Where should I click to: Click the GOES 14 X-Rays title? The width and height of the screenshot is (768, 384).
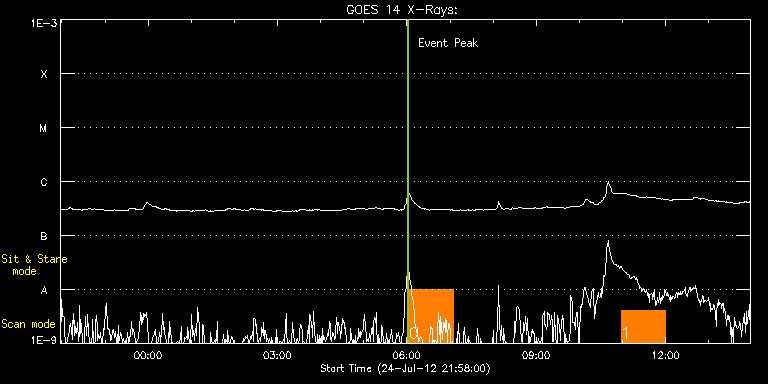coord(402,10)
